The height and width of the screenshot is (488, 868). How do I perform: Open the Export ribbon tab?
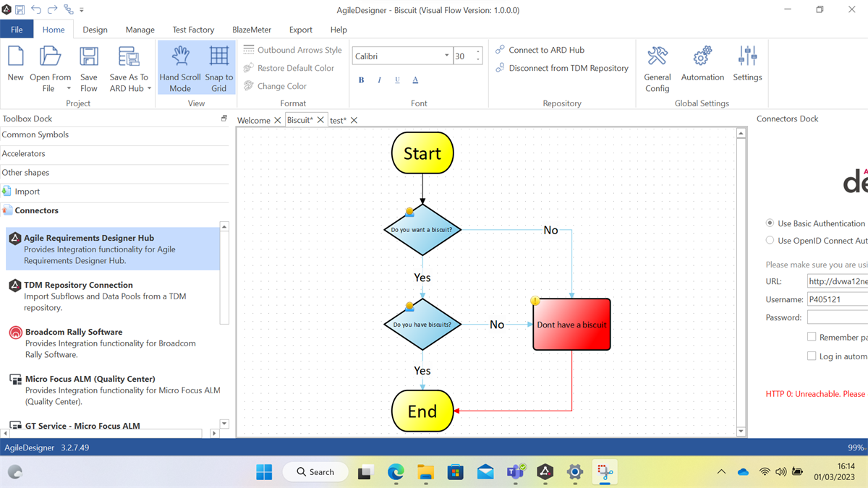click(x=301, y=30)
